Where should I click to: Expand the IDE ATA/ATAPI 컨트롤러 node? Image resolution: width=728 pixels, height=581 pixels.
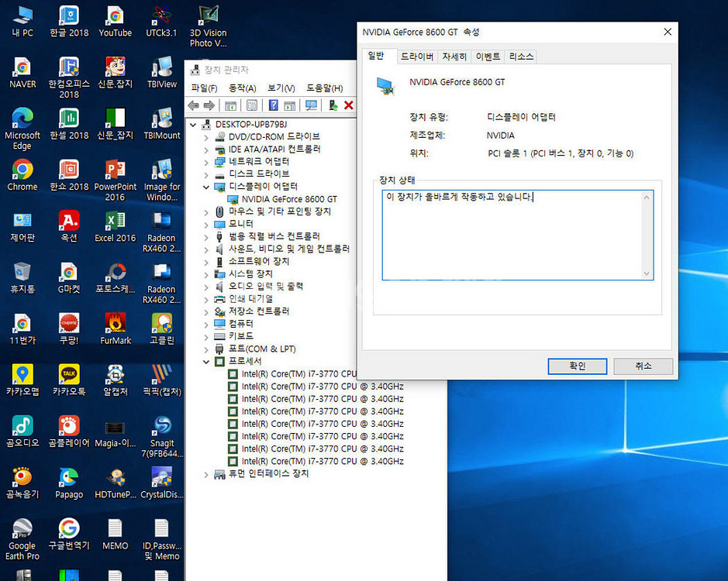(206, 150)
